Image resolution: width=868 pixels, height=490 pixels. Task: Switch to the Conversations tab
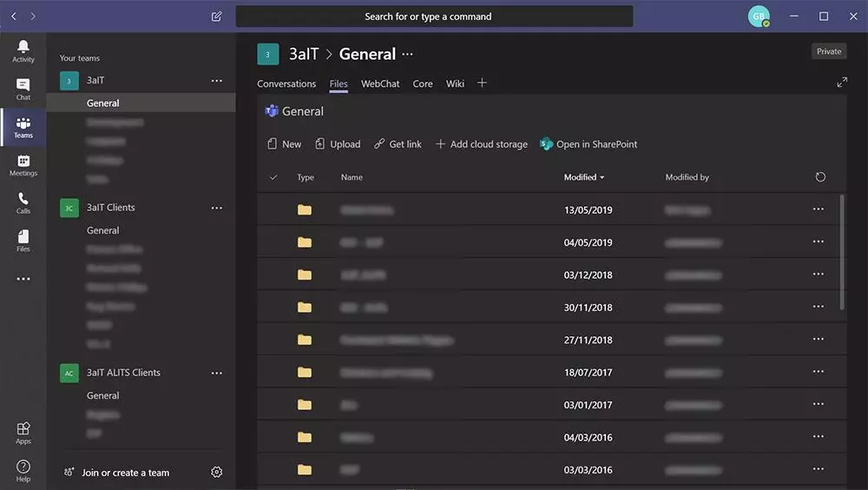coord(286,83)
